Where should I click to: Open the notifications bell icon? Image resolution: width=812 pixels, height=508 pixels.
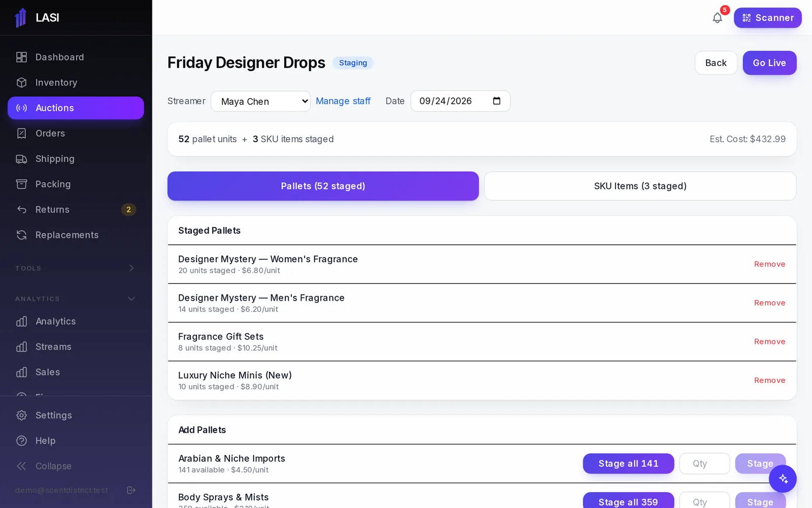tap(717, 18)
